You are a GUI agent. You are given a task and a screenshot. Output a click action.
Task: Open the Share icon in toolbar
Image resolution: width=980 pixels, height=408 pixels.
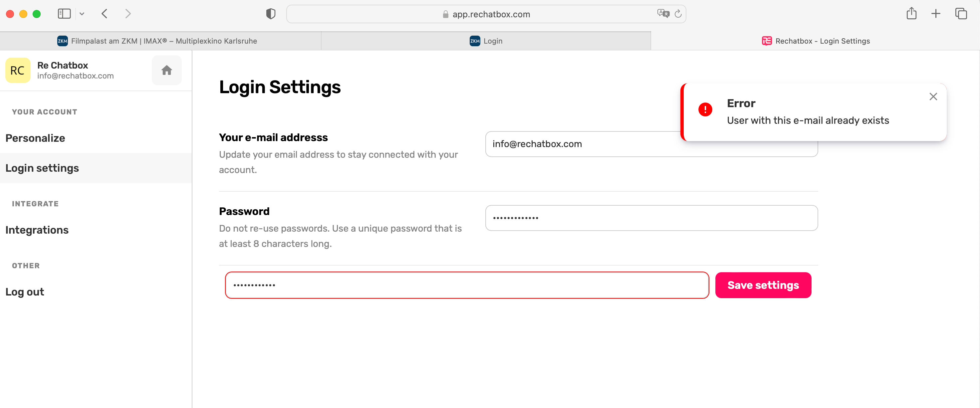[911, 14]
